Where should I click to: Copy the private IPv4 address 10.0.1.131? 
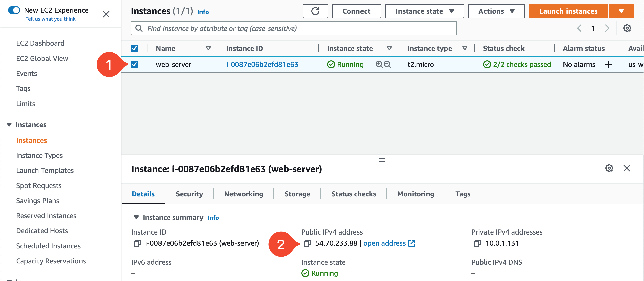point(477,243)
